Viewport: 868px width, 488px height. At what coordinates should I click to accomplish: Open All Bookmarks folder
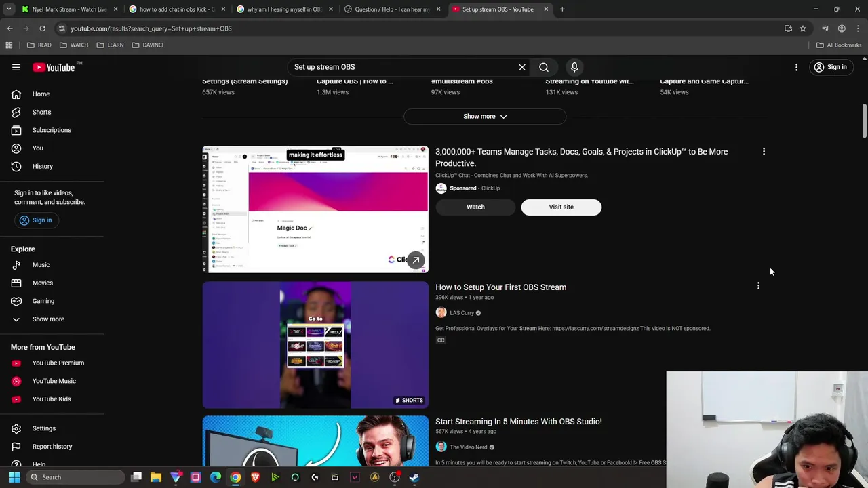click(x=839, y=45)
